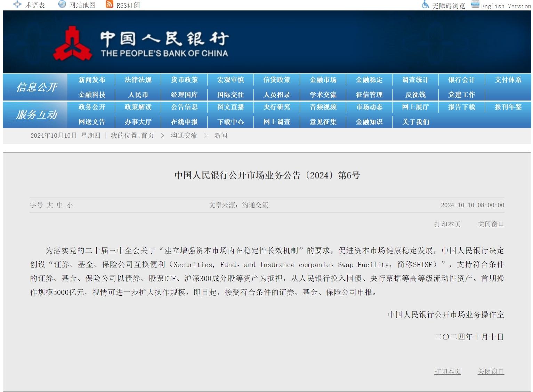Click the wheelchair accessibility icon
Image resolution: width=533 pixels, height=392 pixels.
(x=425, y=5)
